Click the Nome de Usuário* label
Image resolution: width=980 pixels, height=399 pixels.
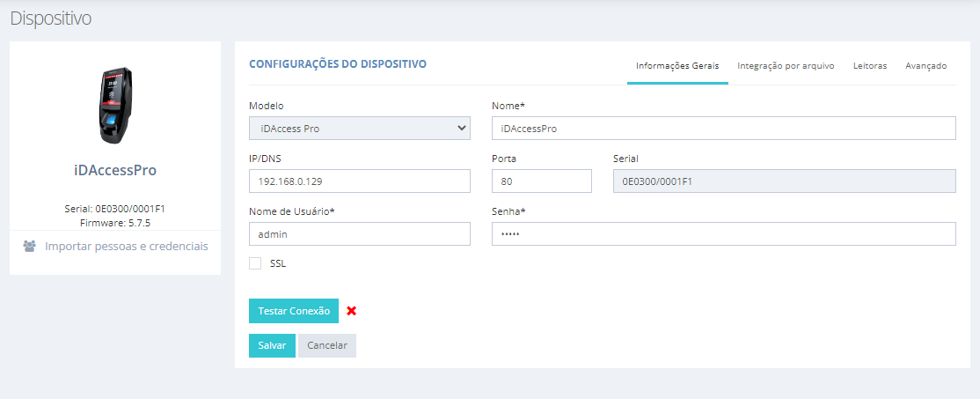tap(292, 211)
